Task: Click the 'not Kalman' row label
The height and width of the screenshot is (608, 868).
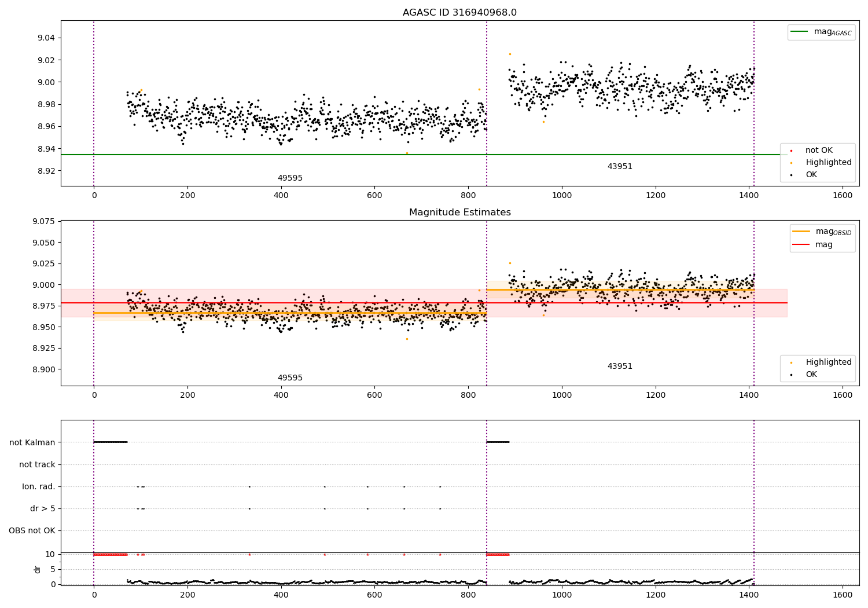Action: click(32, 442)
